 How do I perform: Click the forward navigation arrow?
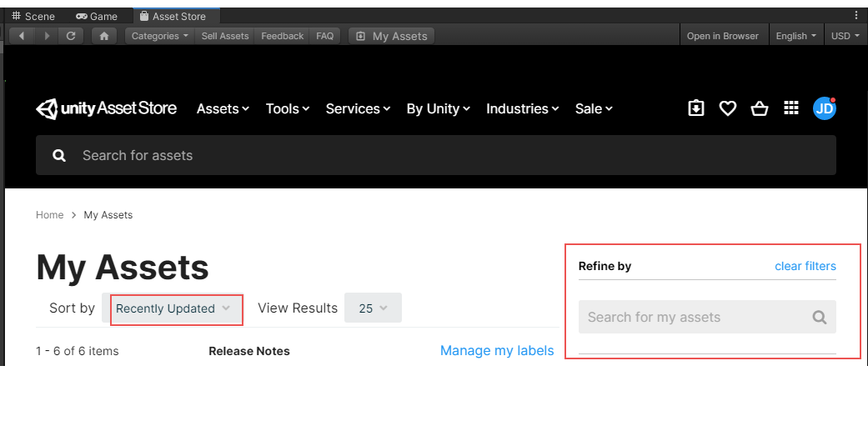tap(47, 36)
